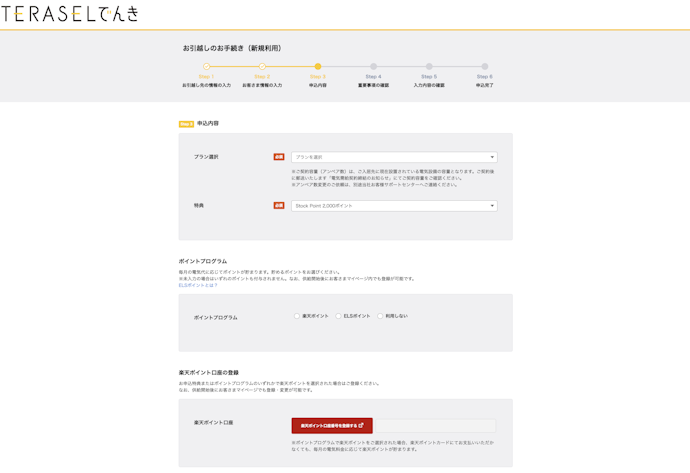This screenshot has width=690, height=473.
Task: Click the current Step 3 progress marker
Action: [318, 66]
